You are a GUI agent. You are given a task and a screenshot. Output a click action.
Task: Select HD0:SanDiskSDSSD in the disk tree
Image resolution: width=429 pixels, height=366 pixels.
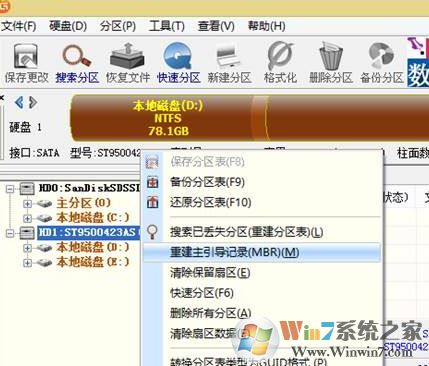pyautogui.click(x=89, y=188)
